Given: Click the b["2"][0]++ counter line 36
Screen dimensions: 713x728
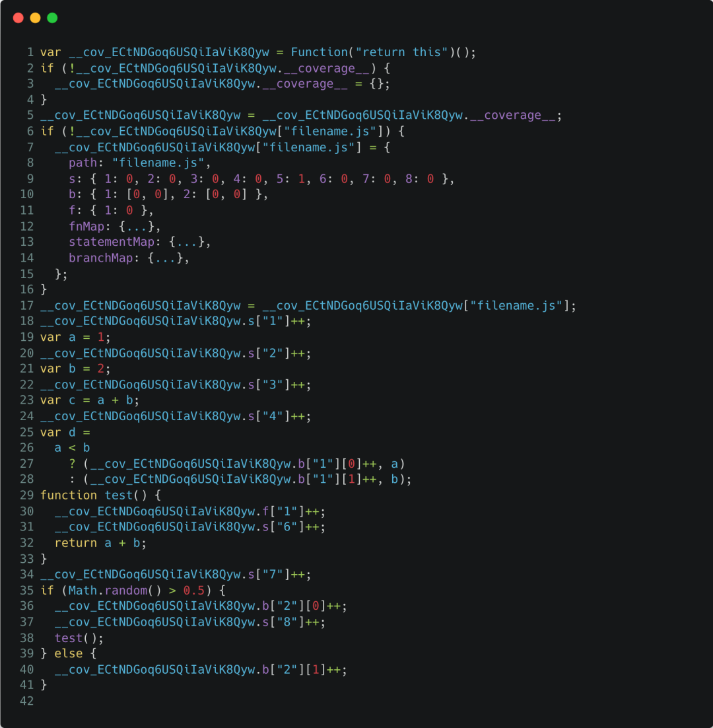Looking at the screenshot, I should pos(201,606).
